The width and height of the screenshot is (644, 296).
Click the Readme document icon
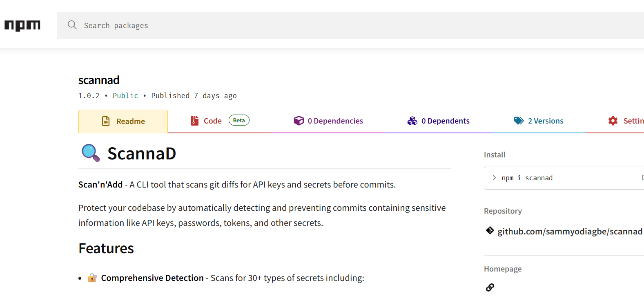(x=106, y=121)
